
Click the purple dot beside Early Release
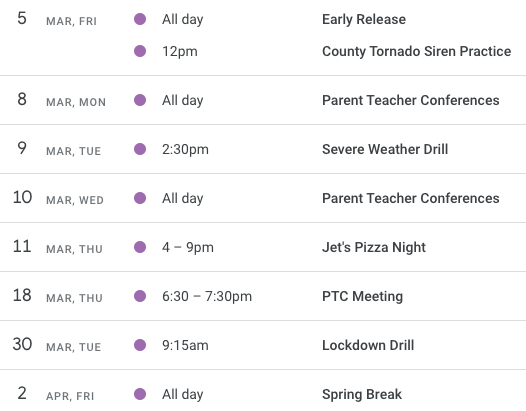[140, 19]
